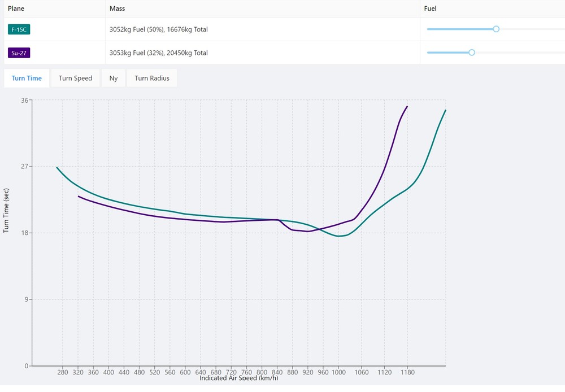The width and height of the screenshot is (565, 392).
Task: Click the 27 label on the vertical axis
Action: click(x=24, y=167)
